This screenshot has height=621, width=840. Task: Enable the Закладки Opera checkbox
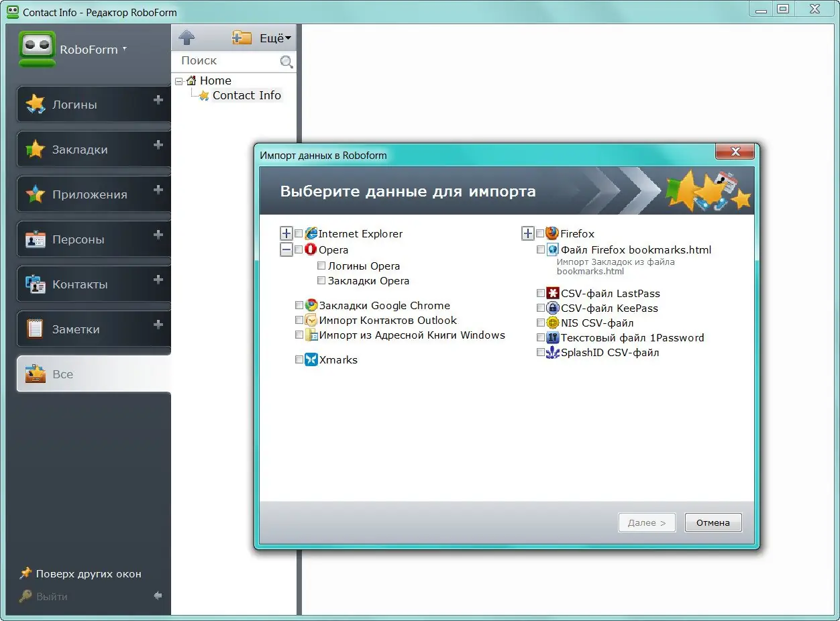[321, 281]
